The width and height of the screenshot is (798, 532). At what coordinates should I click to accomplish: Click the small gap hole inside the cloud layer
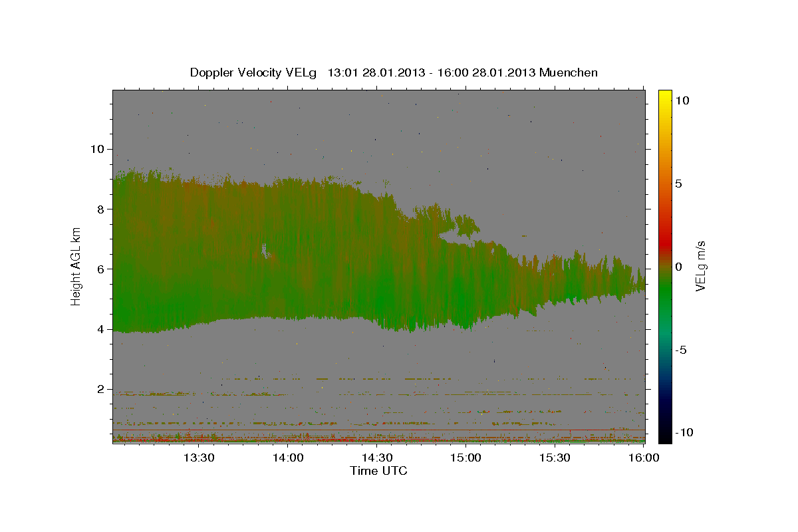point(265,250)
